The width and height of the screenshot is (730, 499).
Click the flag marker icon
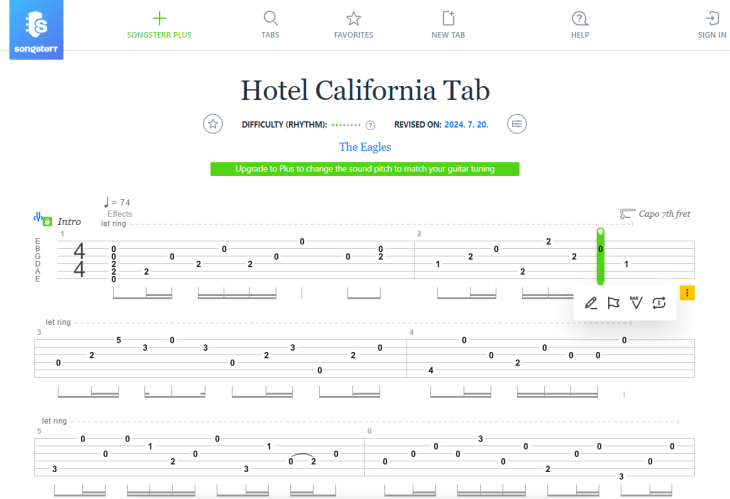[x=614, y=303]
